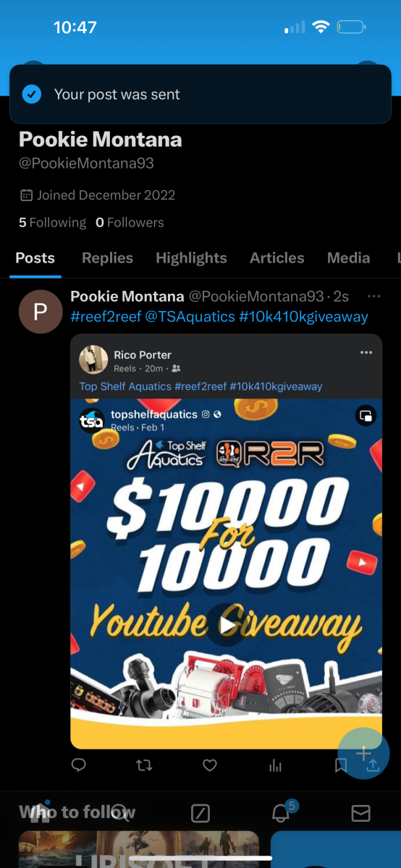View post analytics bar chart icon
This screenshot has width=401, height=868.
tap(275, 765)
